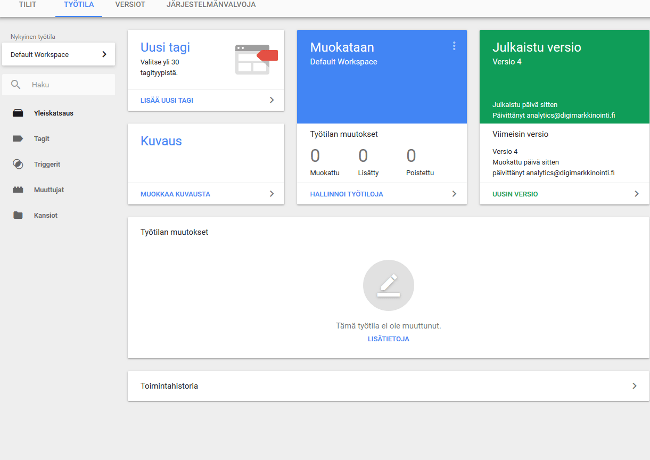This screenshot has width=650, height=460.
Task: Click the Triggerit icon in the sidebar
Action: point(18,164)
